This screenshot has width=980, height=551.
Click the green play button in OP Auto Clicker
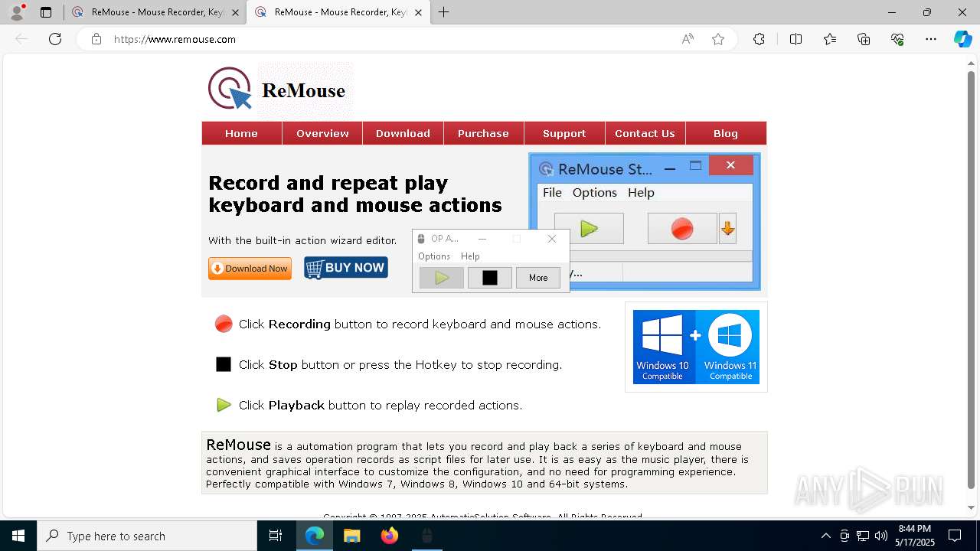[x=442, y=278]
